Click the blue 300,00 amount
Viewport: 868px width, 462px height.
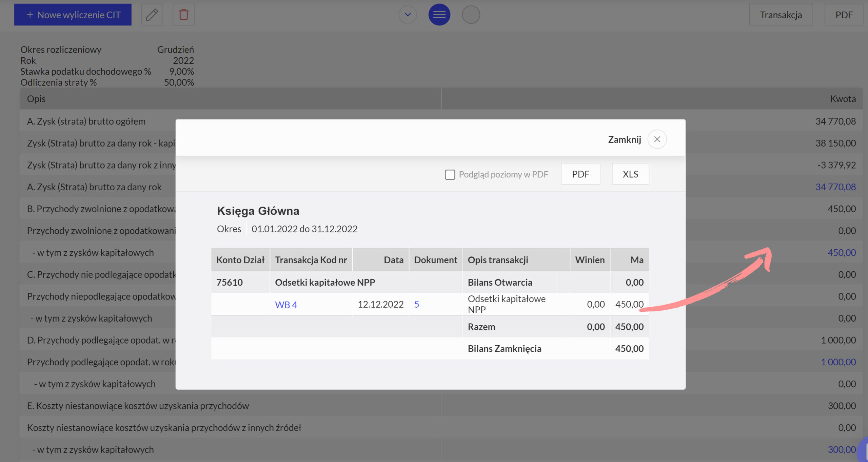tap(842, 449)
